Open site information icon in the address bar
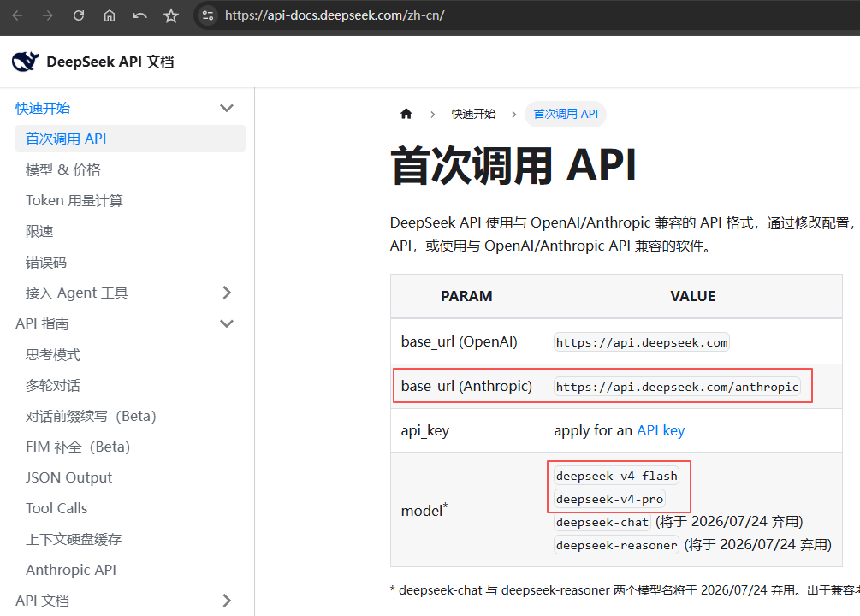The width and height of the screenshot is (860, 616). [208, 15]
